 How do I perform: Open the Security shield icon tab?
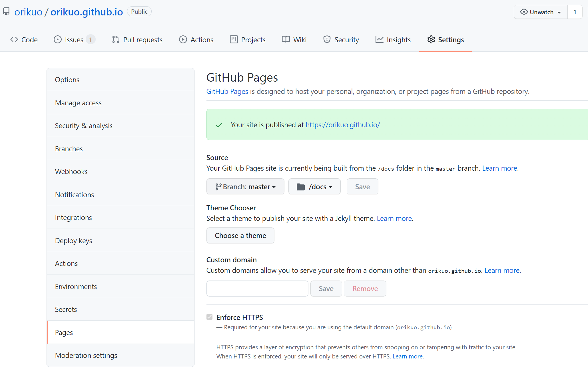(327, 40)
